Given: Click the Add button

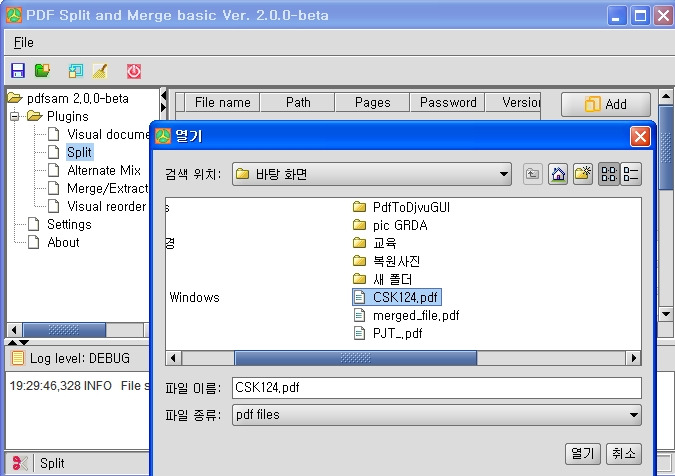Looking at the screenshot, I should (606, 104).
